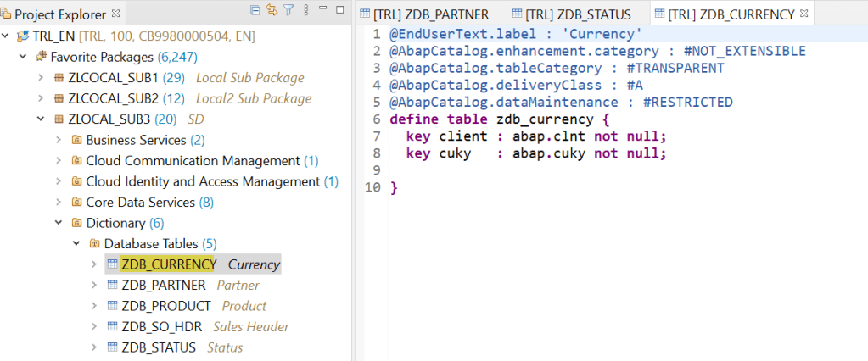Click the Dictionary folder icon
Screen dimensions: 868x361
point(76,223)
